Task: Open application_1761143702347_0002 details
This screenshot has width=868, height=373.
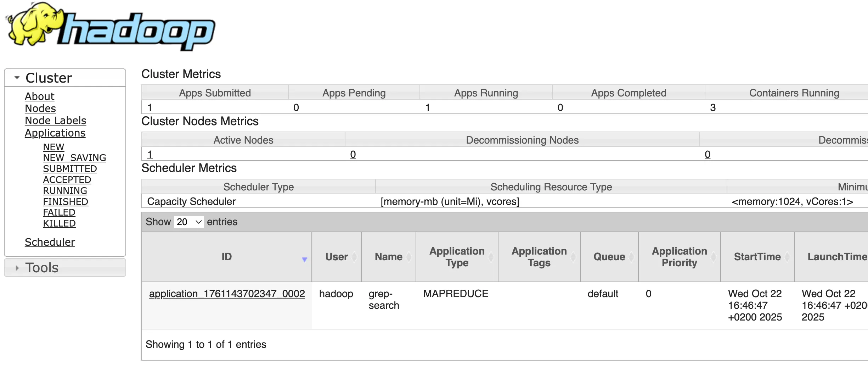Action: click(227, 294)
